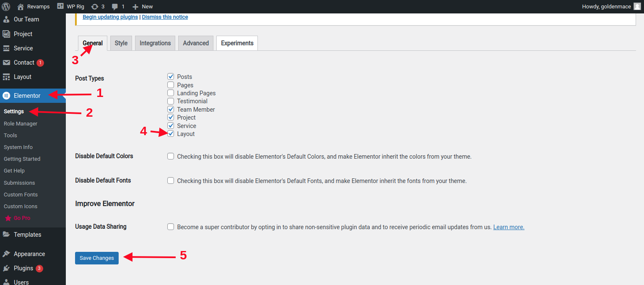The width and height of the screenshot is (644, 285).
Task: Open Submissions submenu item
Action: click(19, 183)
